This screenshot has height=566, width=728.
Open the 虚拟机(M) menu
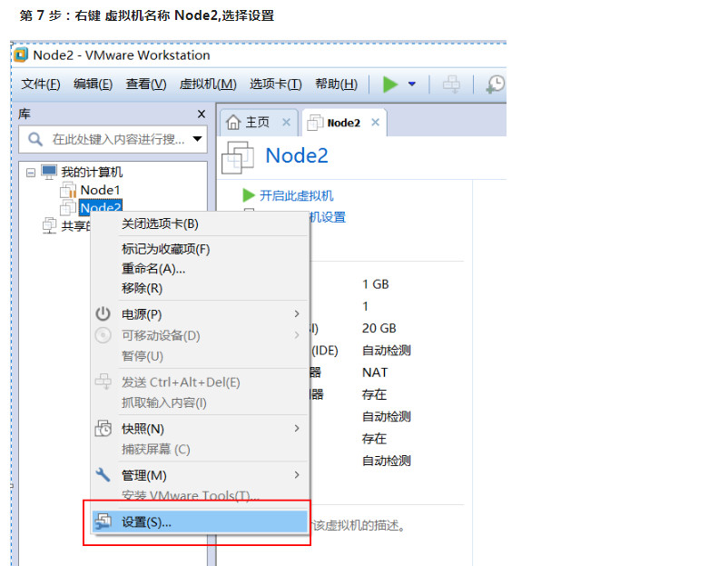(208, 84)
